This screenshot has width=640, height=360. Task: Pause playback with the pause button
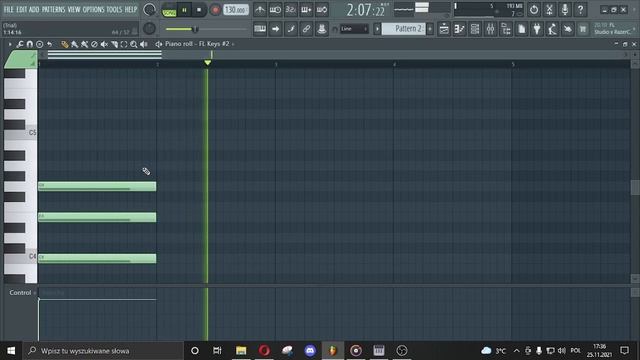[x=184, y=10]
